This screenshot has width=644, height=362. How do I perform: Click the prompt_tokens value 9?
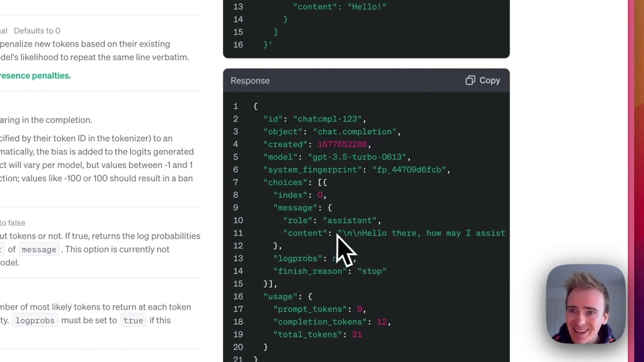[359, 309]
